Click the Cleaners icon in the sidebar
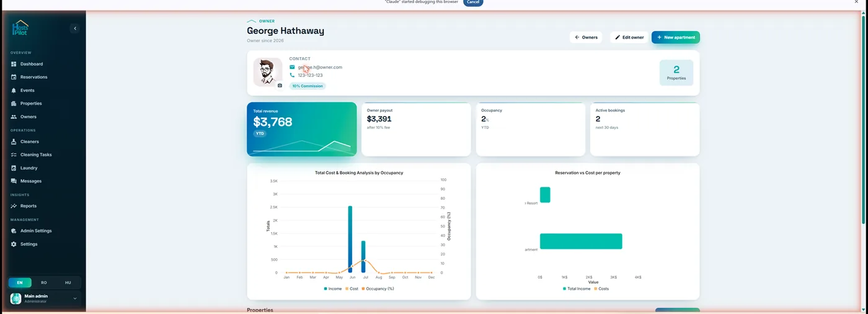Screen dimensions: 868x314 [x=14, y=141]
